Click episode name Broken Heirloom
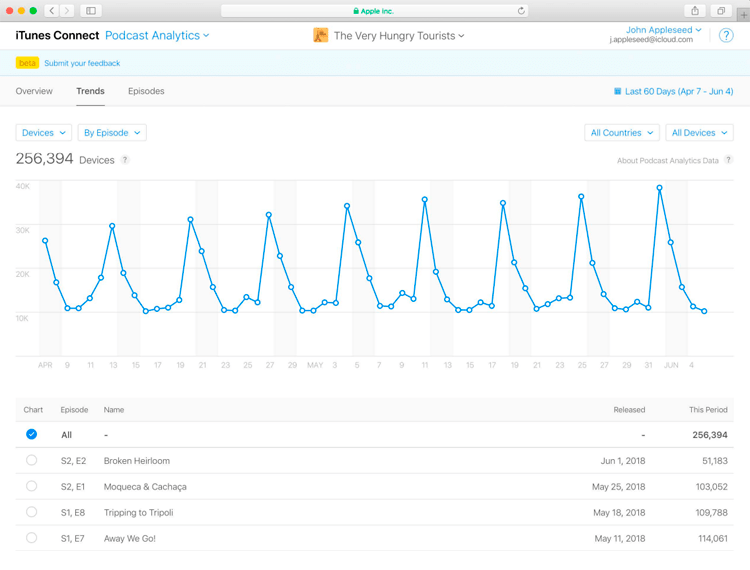 pyautogui.click(x=137, y=460)
